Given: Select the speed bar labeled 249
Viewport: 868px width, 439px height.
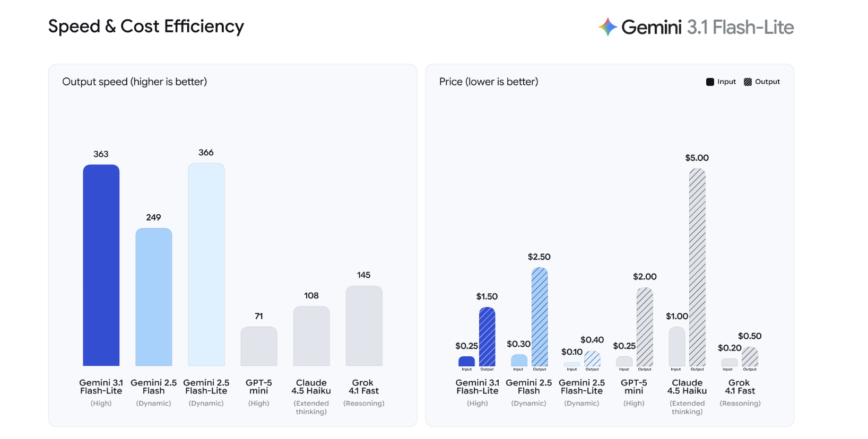Looking at the screenshot, I should tap(154, 297).
